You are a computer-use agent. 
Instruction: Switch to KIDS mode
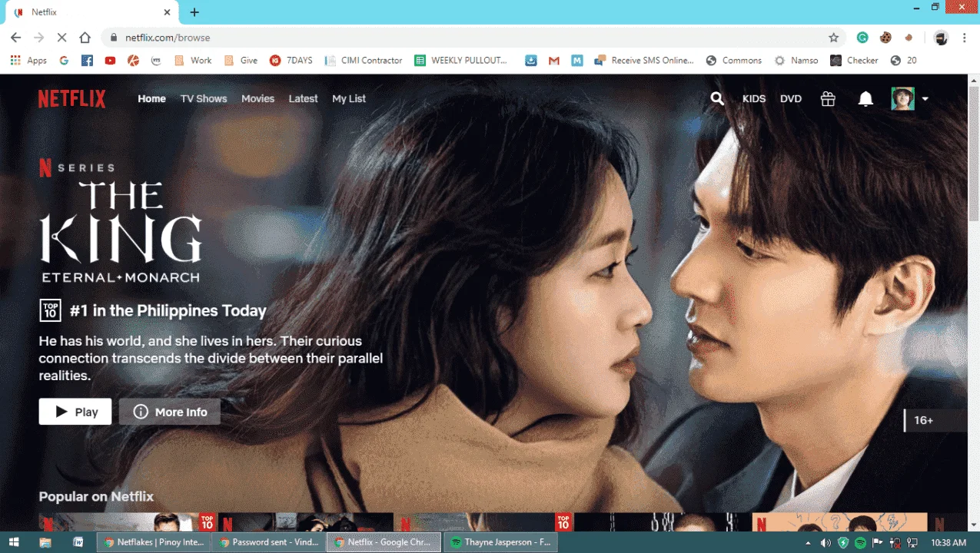[754, 99]
